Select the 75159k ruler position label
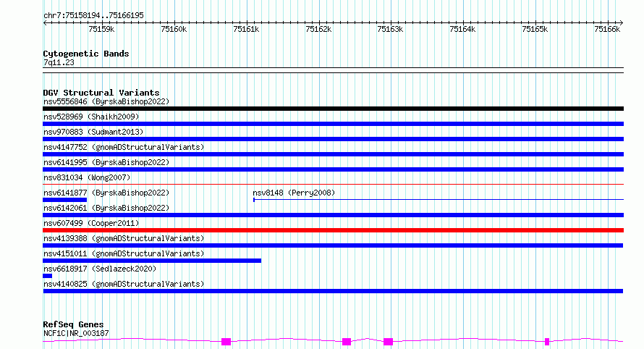Screen dimensions: 644x349 pos(101,29)
